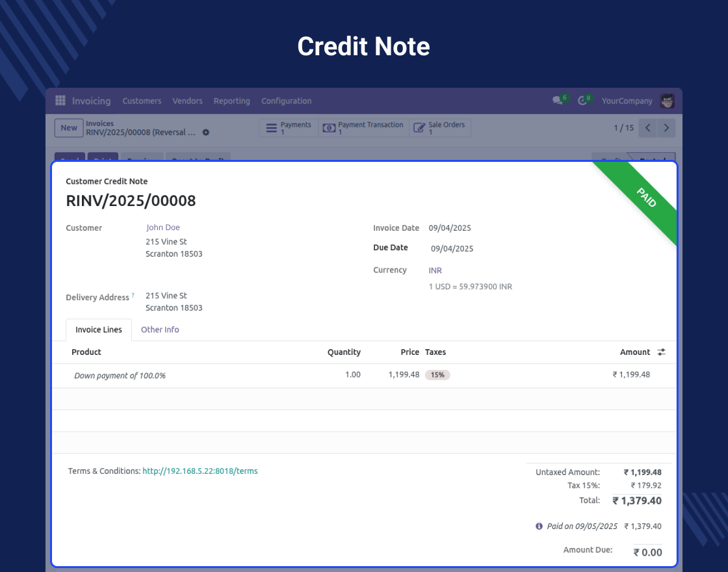The image size is (728, 572).
Task: Click the Invoice Date value 09/04/2025
Action: tap(449, 228)
